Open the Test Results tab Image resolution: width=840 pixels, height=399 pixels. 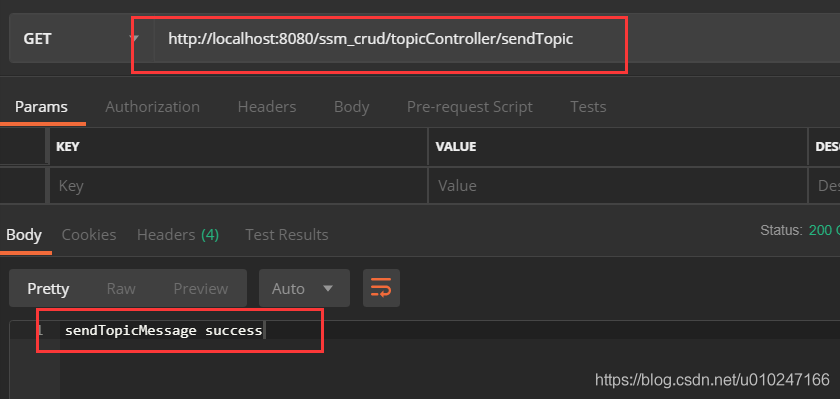tap(287, 235)
